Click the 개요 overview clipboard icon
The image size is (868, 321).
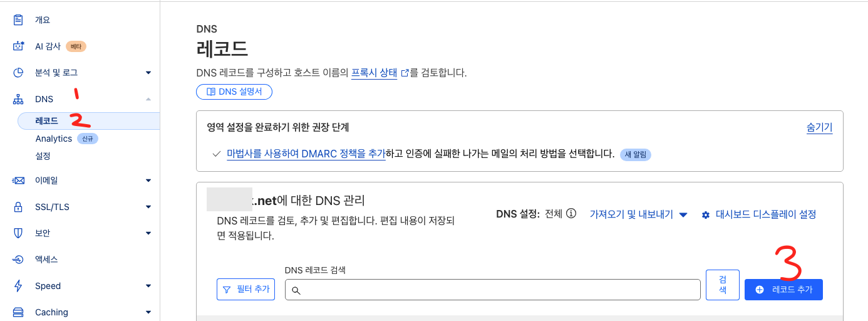18,20
